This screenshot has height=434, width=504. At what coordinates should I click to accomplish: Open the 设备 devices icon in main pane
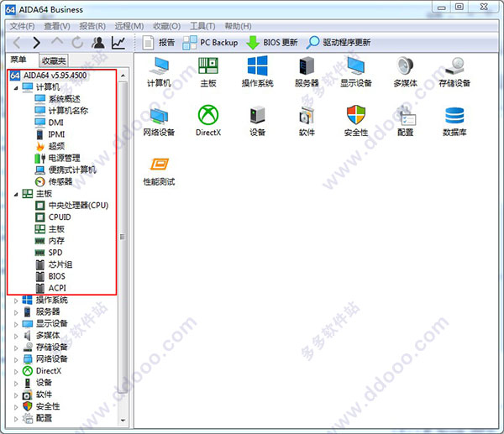tap(258, 121)
